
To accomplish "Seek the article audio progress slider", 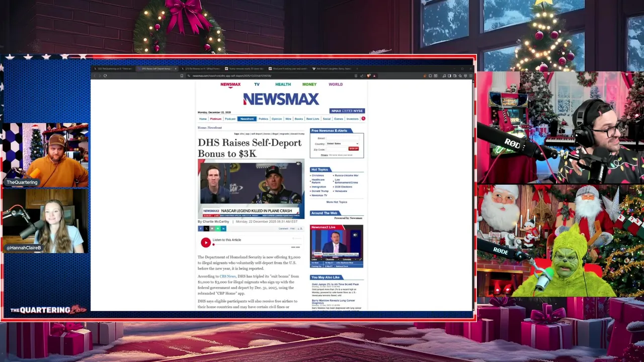I will point(257,244).
